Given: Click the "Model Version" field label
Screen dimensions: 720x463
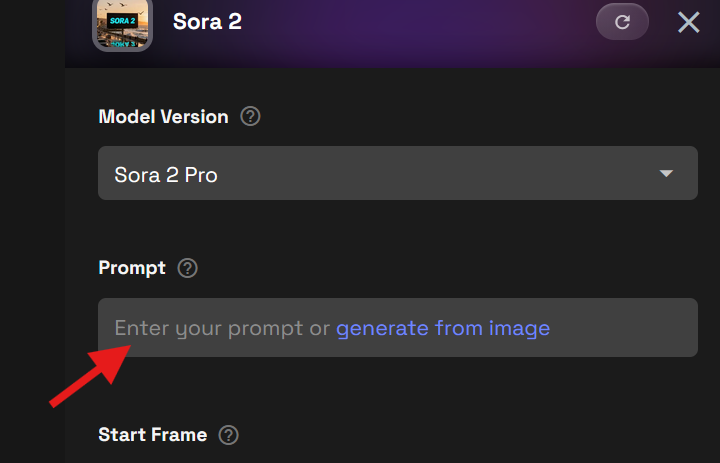Looking at the screenshot, I should [x=163, y=117].
